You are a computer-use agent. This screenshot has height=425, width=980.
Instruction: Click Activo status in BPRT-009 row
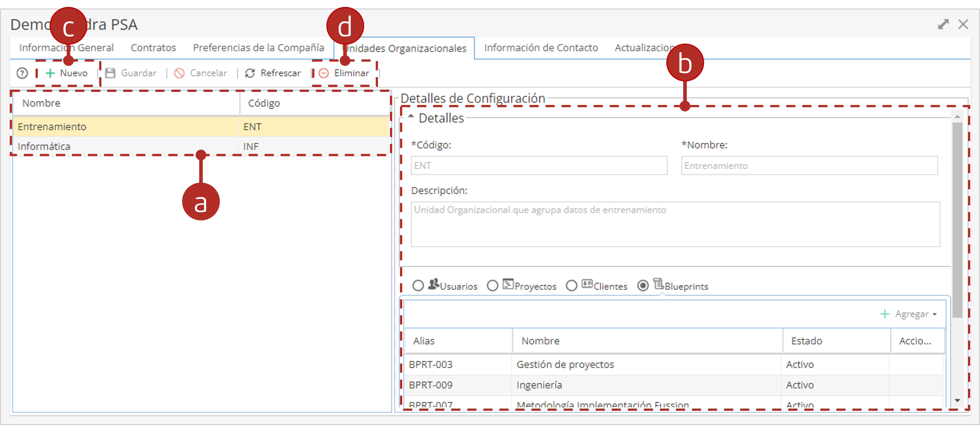835,385
